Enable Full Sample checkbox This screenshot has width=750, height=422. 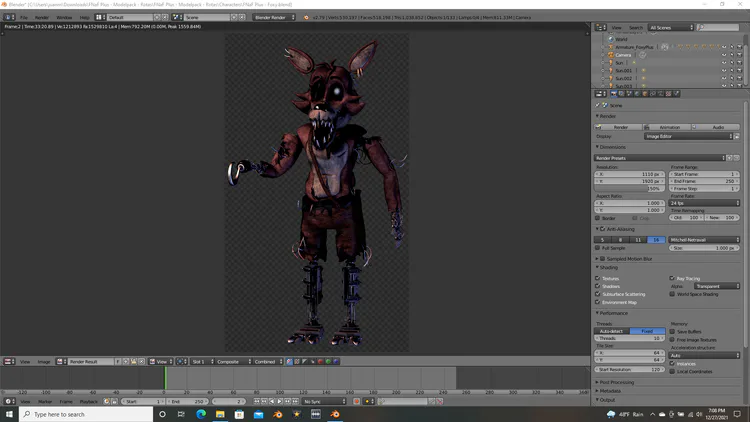tap(597, 248)
